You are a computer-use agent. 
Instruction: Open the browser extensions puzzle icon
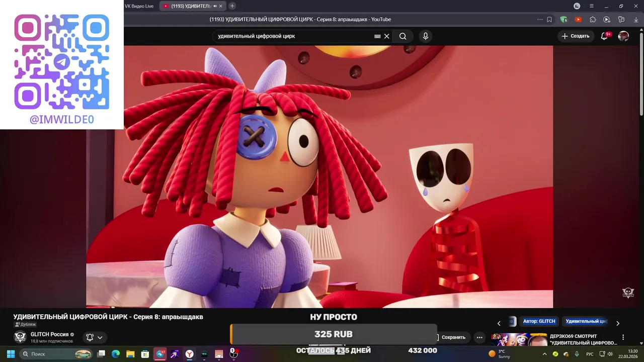click(593, 20)
